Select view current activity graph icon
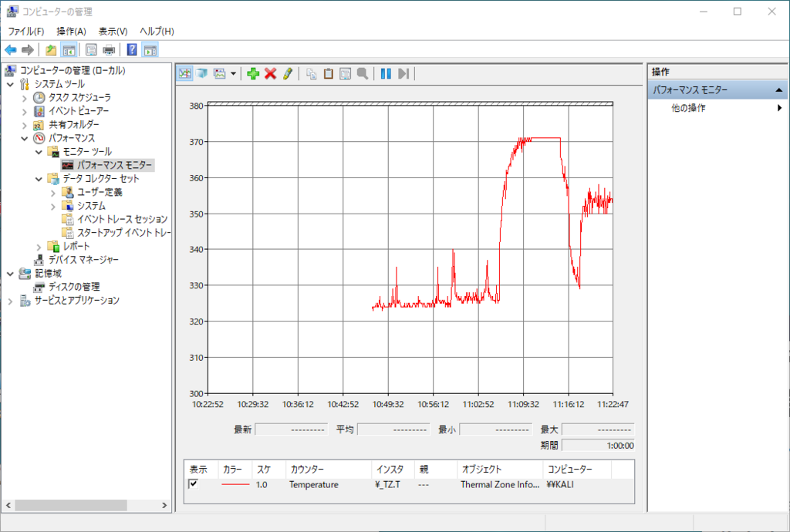Image resolution: width=790 pixels, height=532 pixels. click(185, 73)
